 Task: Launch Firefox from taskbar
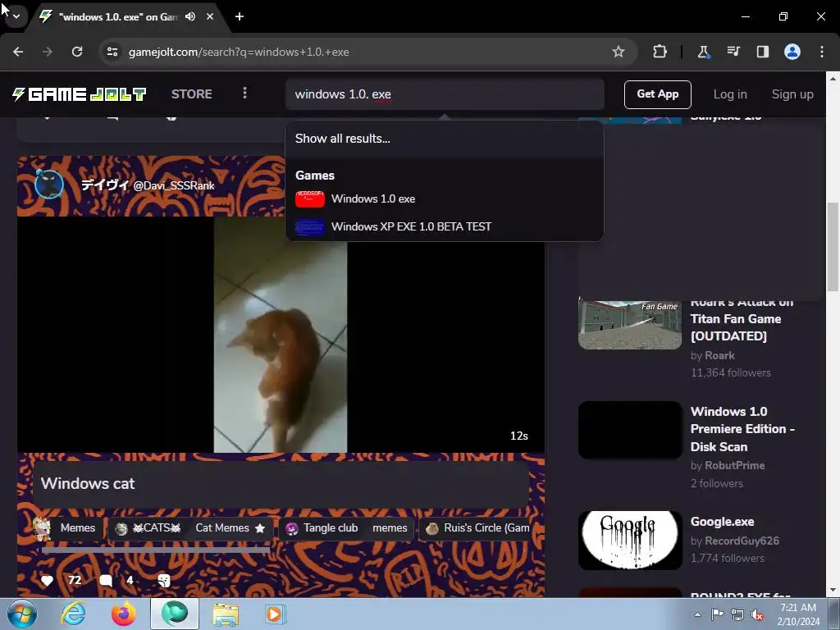(123, 614)
